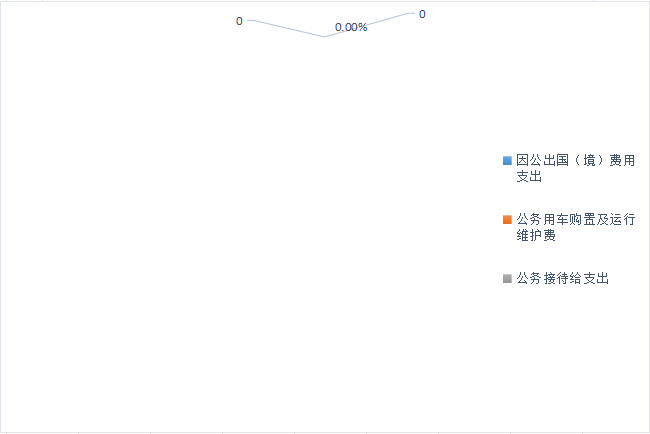Click the blue legend marker for 因公出国（境）费用支出
This screenshot has height=434, width=650.
click(507, 160)
